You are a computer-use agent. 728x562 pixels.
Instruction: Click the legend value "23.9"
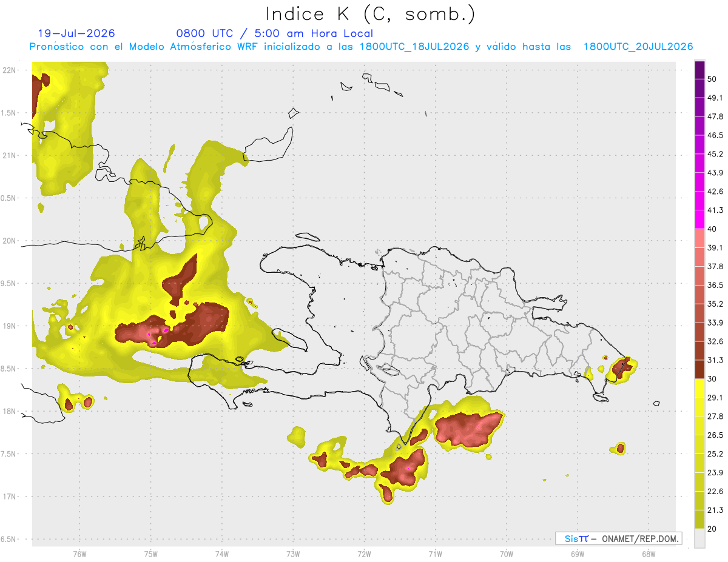[x=715, y=473]
